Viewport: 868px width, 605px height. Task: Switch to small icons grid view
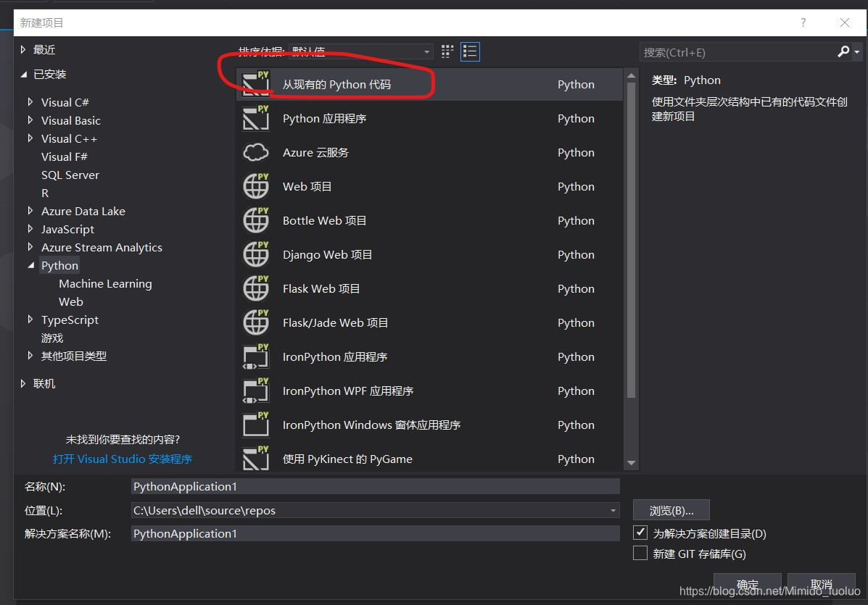[447, 52]
